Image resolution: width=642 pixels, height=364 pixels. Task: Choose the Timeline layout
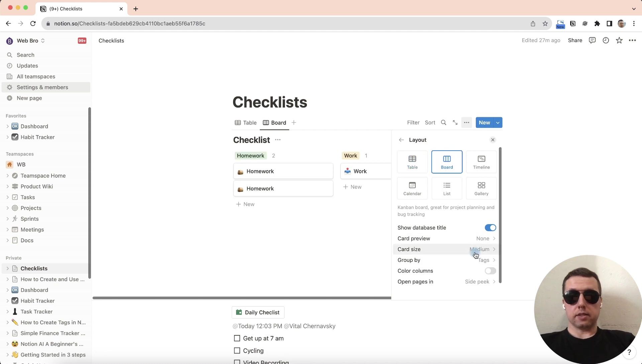coord(481,162)
